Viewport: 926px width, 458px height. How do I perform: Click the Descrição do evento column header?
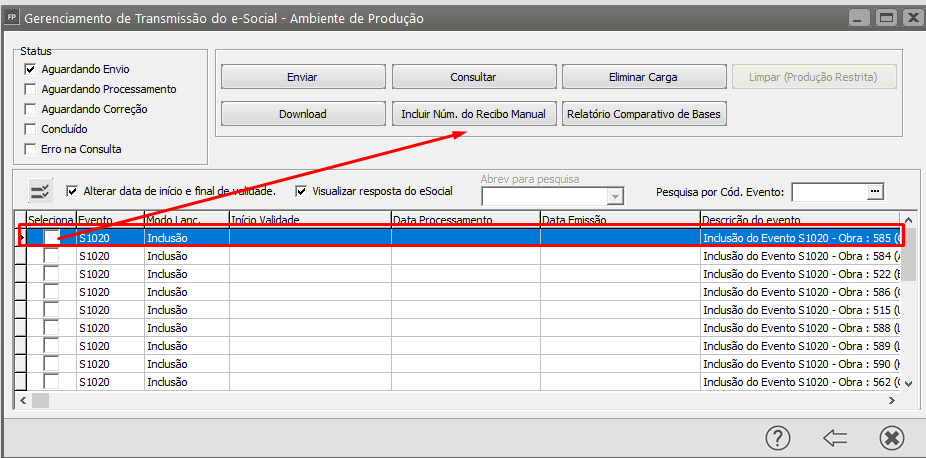click(x=800, y=220)
